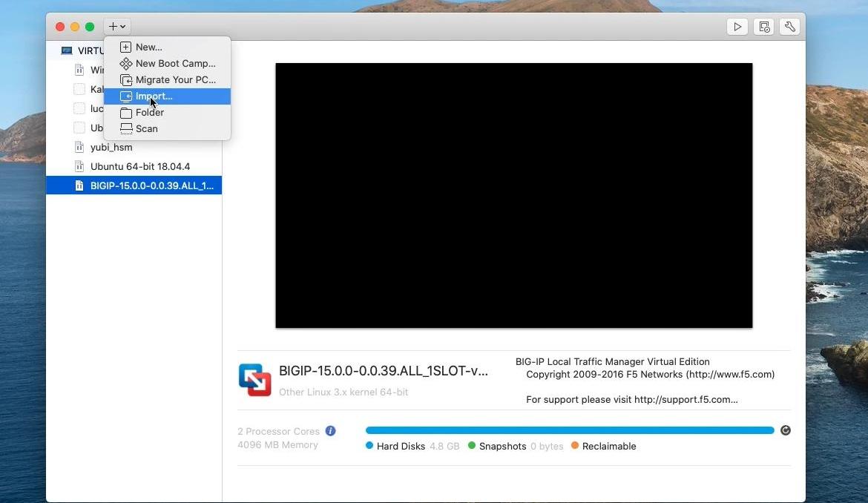Screen dimensions: 868x503
Task: Choose Folder from the add menu
Action: 167,112
